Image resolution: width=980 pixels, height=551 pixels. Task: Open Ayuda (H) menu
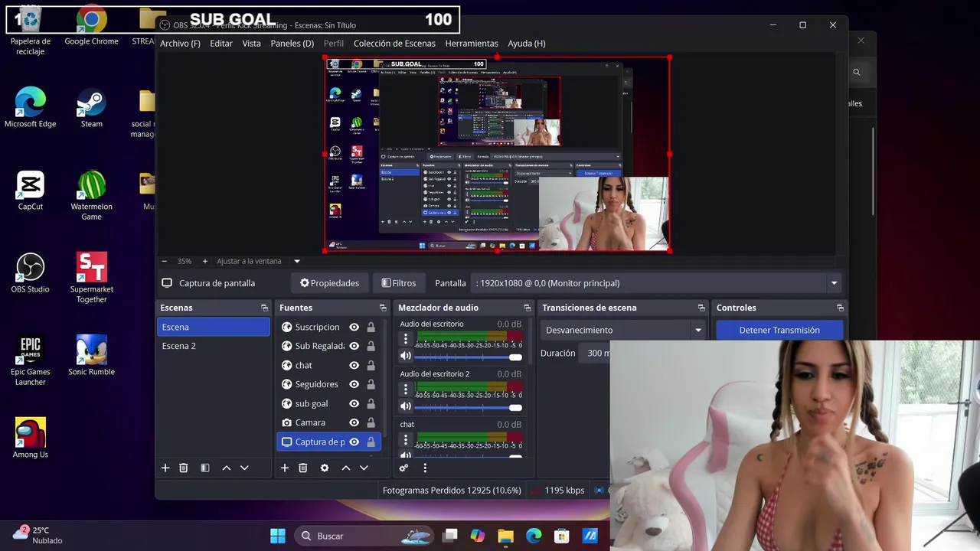pyautogui.click(x=527, y=44)
